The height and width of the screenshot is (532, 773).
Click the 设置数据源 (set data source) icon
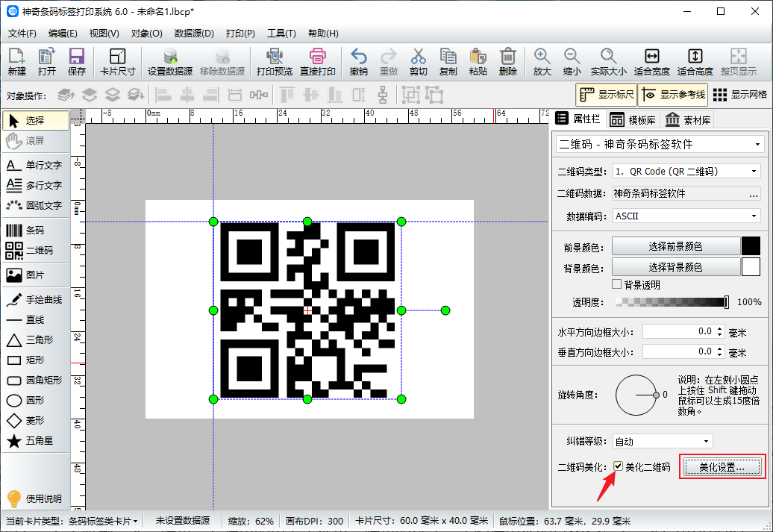169,62
